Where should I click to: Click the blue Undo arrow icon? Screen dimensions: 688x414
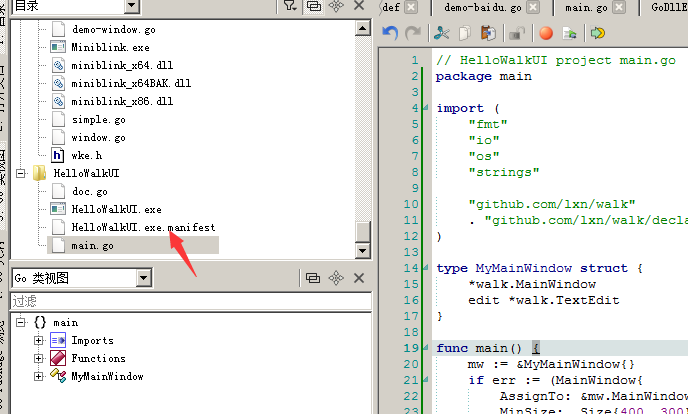390,33
